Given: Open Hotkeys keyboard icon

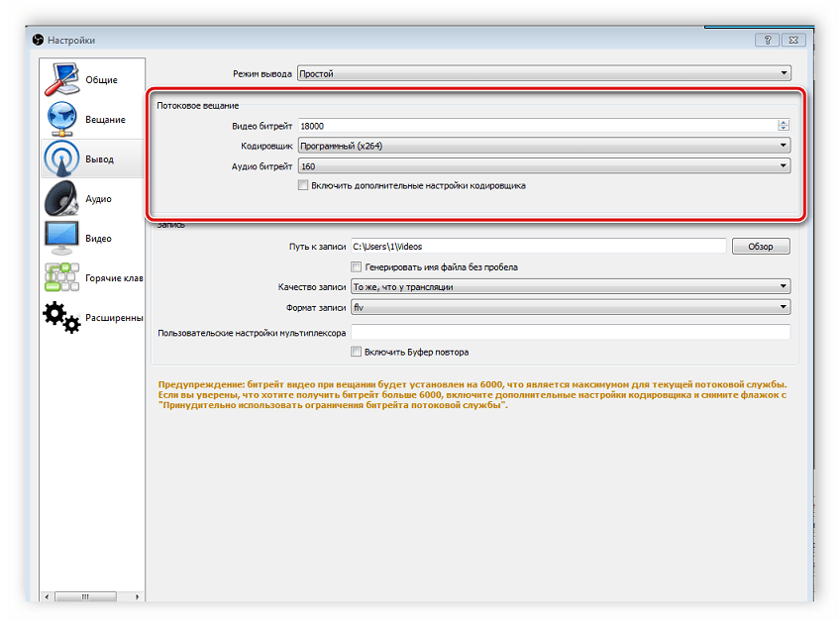Looking at the screenshot, I should [x=63, y=278].
